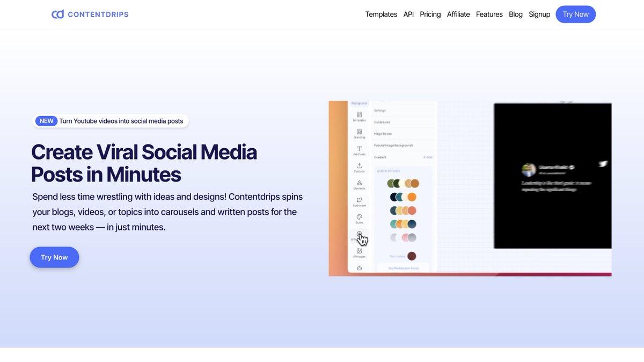Viewport: 644px width, 362px height.
Task: Open the API nav item
Action: (x=408, y=15)
